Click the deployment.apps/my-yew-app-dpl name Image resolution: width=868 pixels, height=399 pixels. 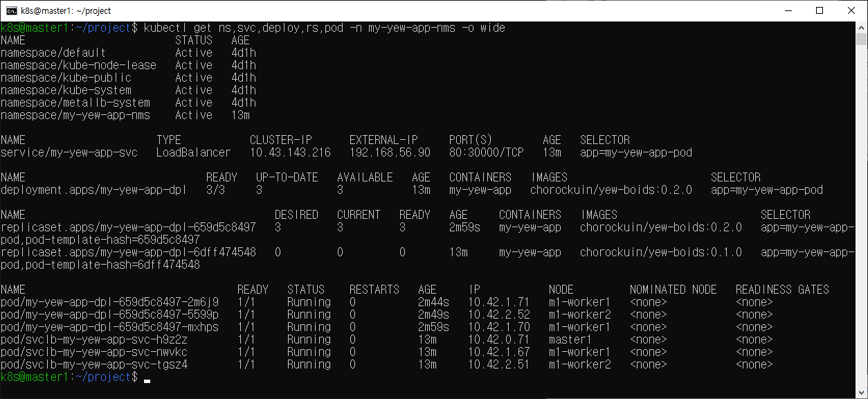tap(93, 190)
